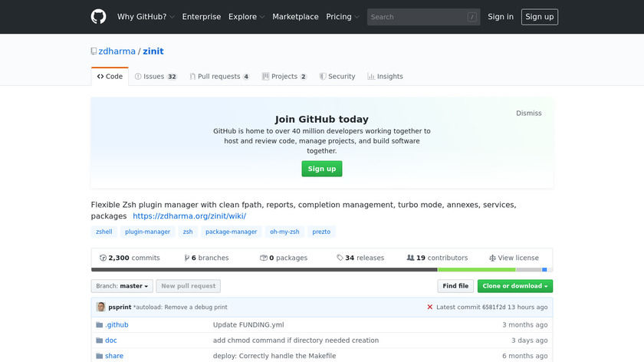Image resolution: width=644 pixels, height=362 pixels.
Task: Click the Find file button
Action: pyautogui.click(x=455, y=286)
